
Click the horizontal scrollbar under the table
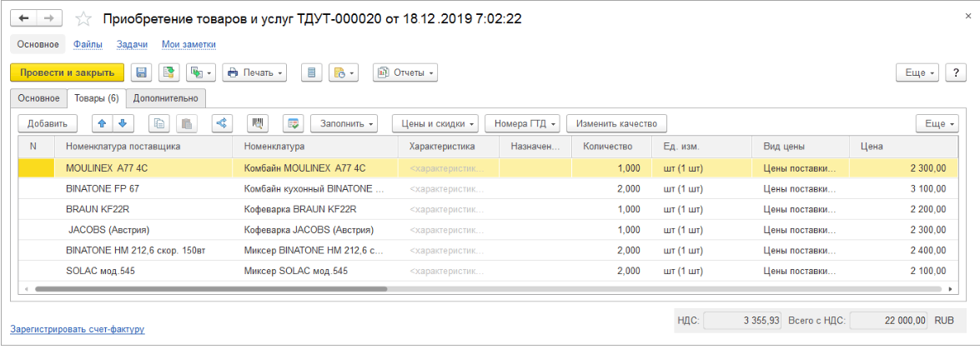pos(209,289)
